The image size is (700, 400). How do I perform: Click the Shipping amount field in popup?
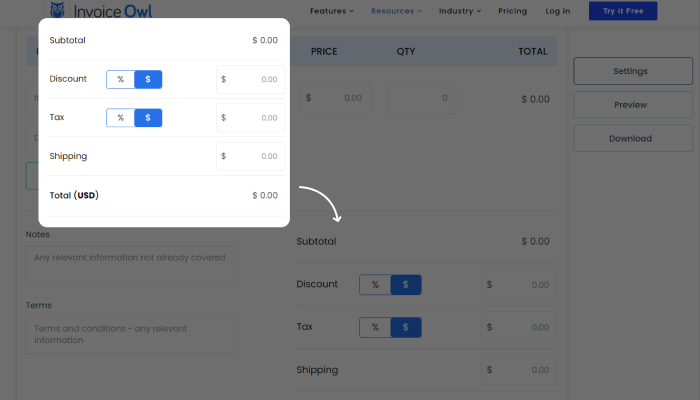pos(250,156)
